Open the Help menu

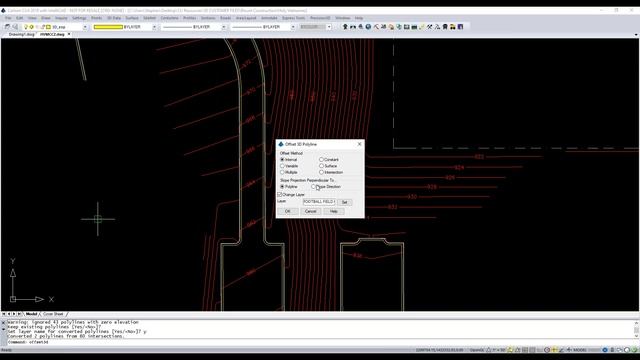pyautogui.click(x=359, y=18)
